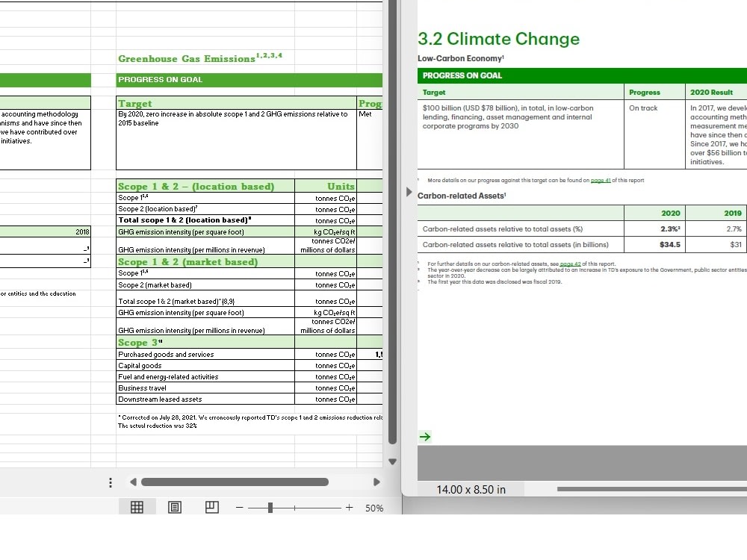Select the Scope 1 & 2 – (location based) cell
Image resolution: width=747 pixels, height=560 pixels.
205,186
